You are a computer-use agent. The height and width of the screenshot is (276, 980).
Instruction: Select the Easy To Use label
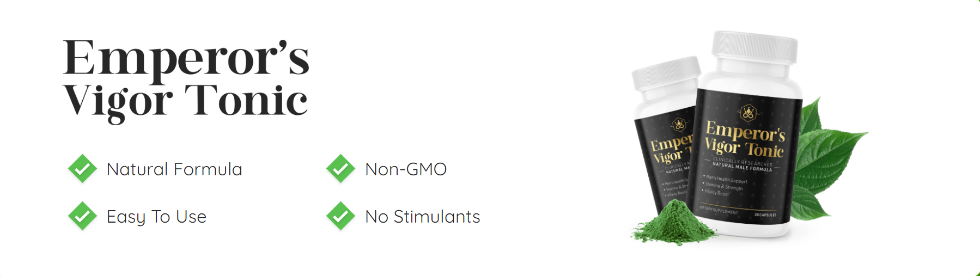[156, 217]
